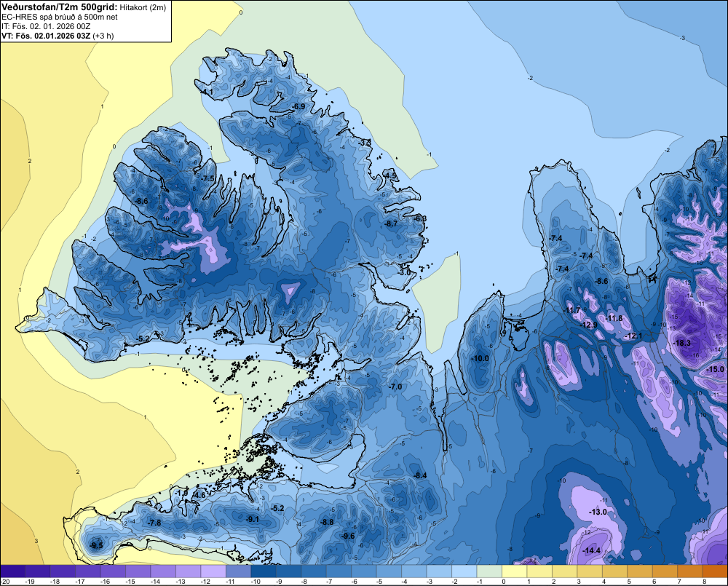Click the -8.8 temperature value

click(x=327, y=522)
